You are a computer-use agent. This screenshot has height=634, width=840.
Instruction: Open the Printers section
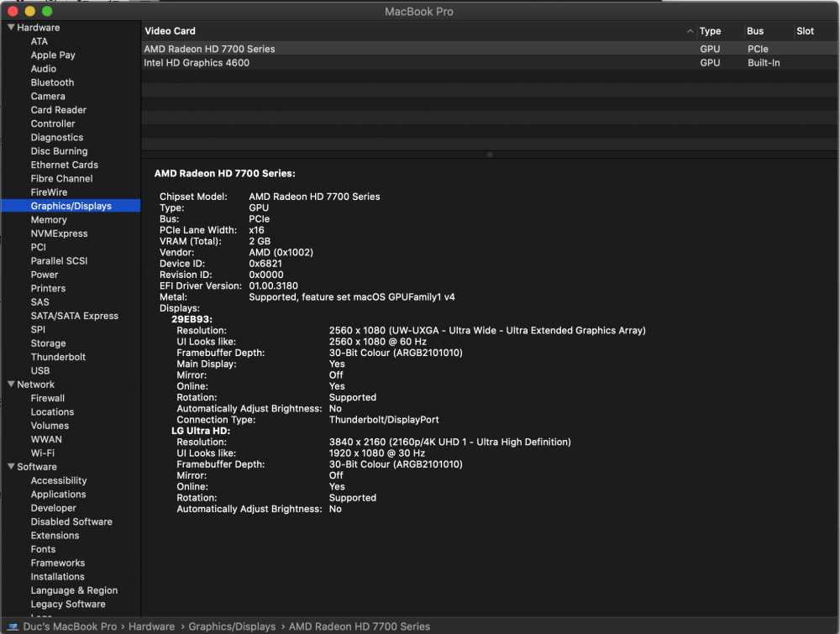coord(47,288)
